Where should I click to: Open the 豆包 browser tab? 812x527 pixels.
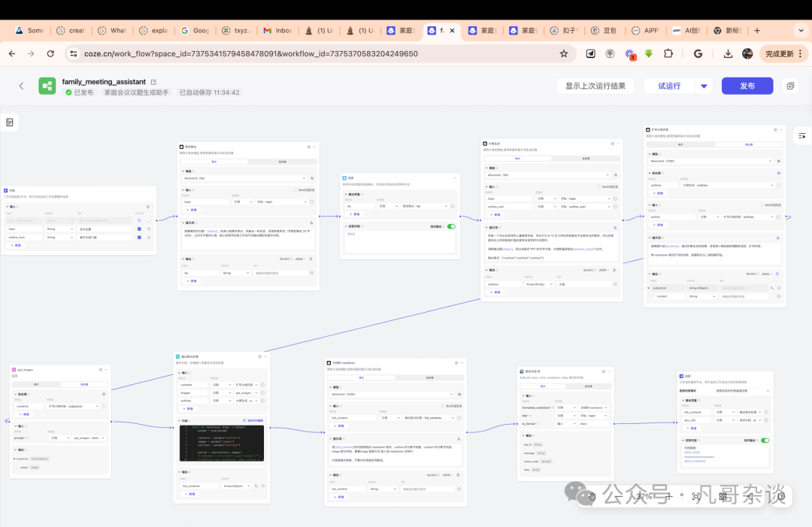[x=604, y=31]
